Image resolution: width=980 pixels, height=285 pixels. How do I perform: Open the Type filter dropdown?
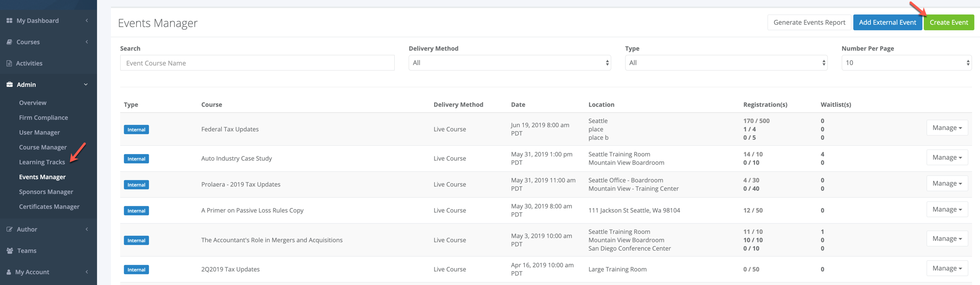[726, 63]
